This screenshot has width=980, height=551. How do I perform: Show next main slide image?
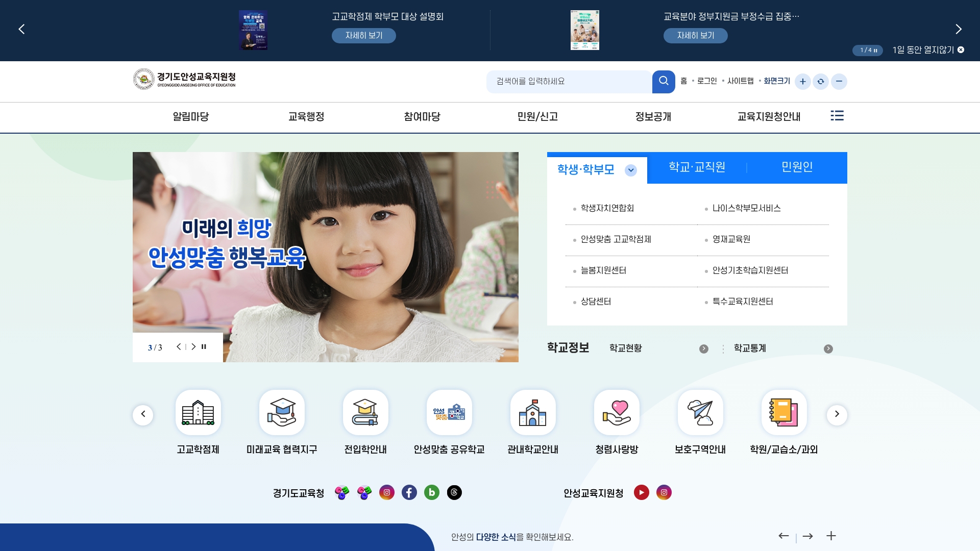[x=193, y=347]
